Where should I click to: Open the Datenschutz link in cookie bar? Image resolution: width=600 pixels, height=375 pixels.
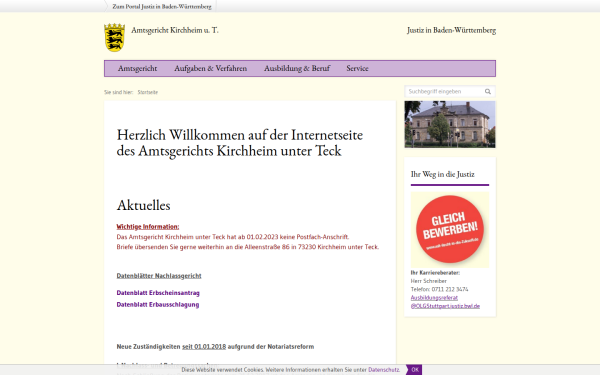[x=384, y=370]
